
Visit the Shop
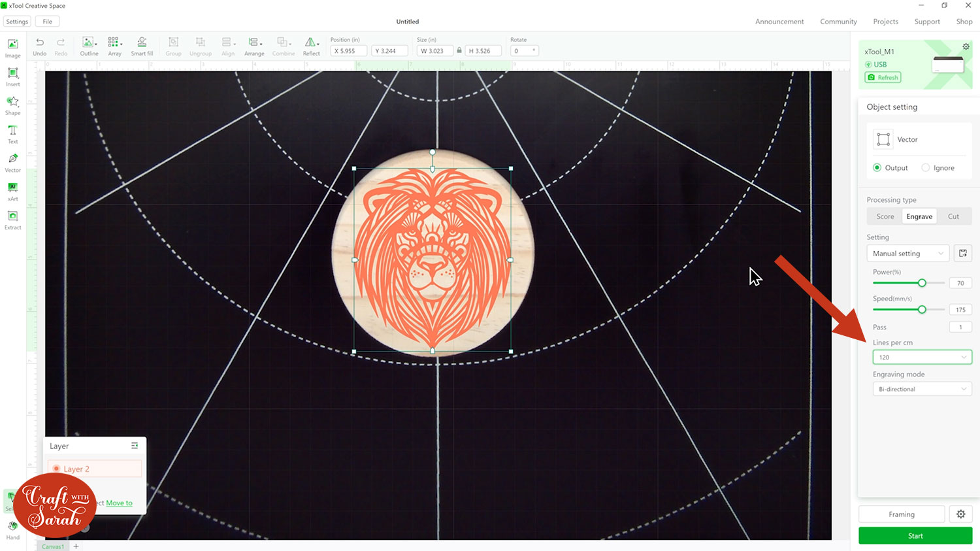(x=964, y=22)
